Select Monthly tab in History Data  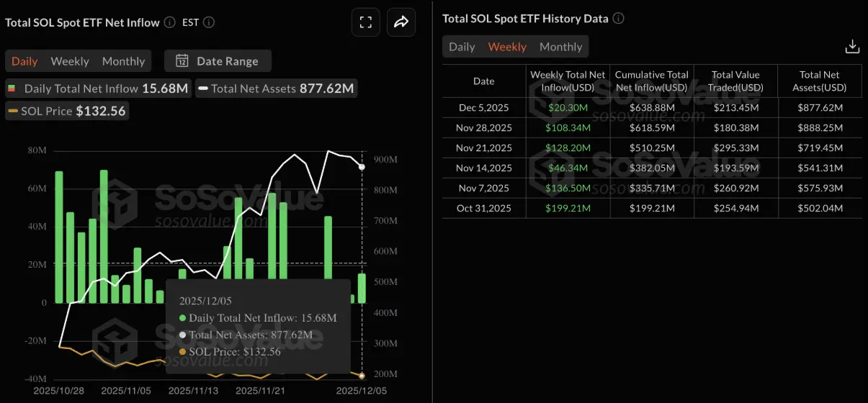coord(560,47)
